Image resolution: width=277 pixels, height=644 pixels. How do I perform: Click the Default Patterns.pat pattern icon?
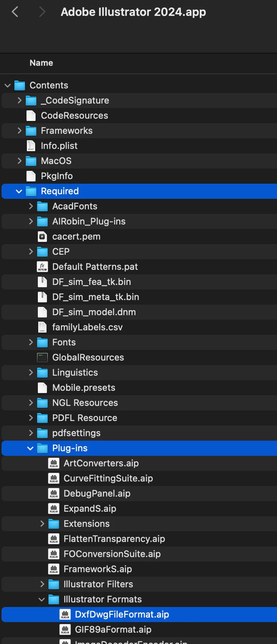click(42, 267)
